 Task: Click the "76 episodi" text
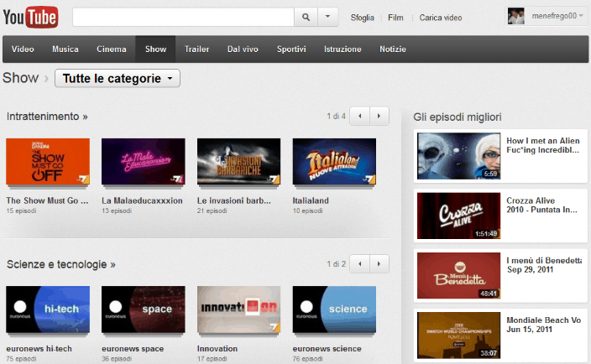[x=307, y=359]
